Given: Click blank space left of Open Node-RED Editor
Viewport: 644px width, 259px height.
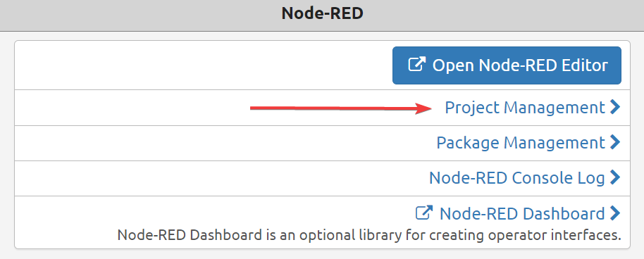Looking at the screenshot, I should pyautogui.click(x=204, y=65).
